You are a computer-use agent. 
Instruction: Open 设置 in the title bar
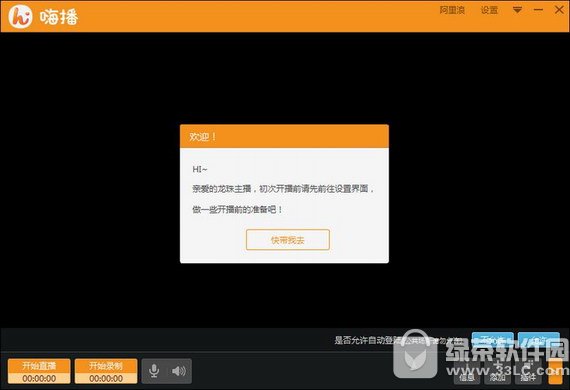pos(489,10)
